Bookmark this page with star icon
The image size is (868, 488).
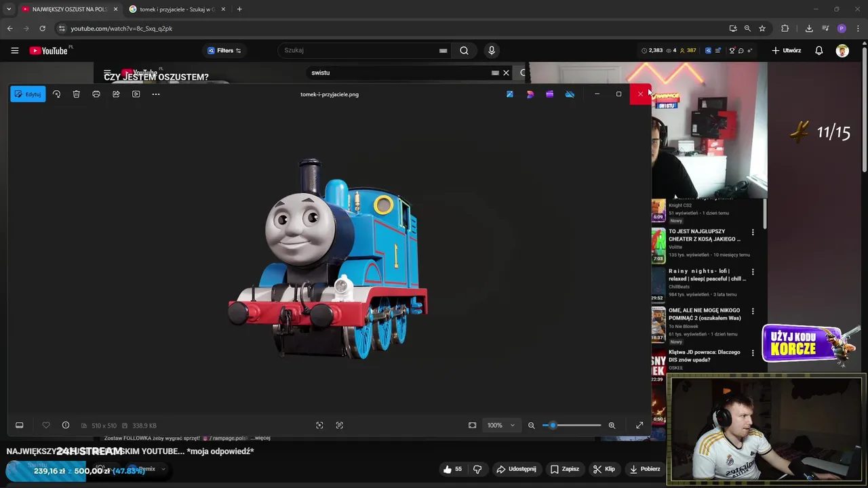[x=762, y=28]
